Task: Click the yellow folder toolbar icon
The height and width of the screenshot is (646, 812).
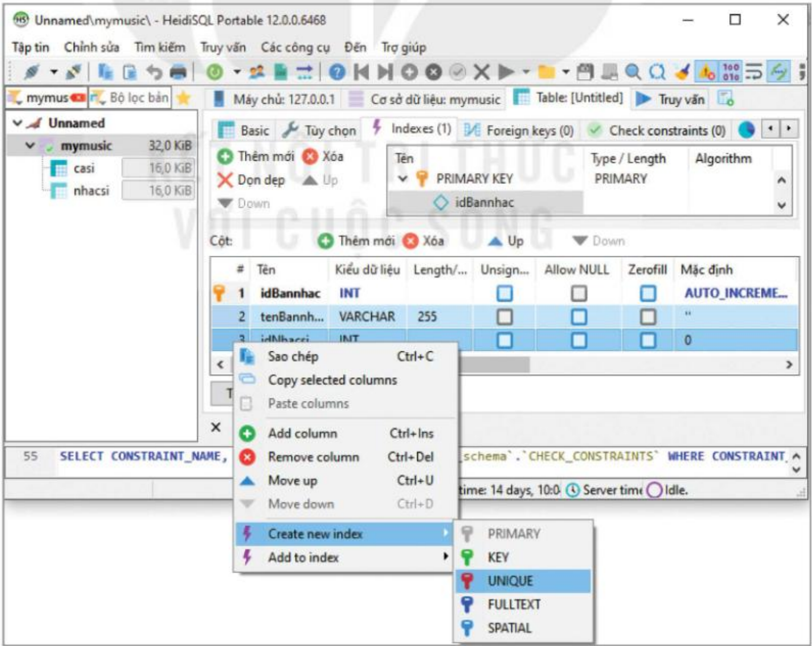Action: click(x=546, y=72)
